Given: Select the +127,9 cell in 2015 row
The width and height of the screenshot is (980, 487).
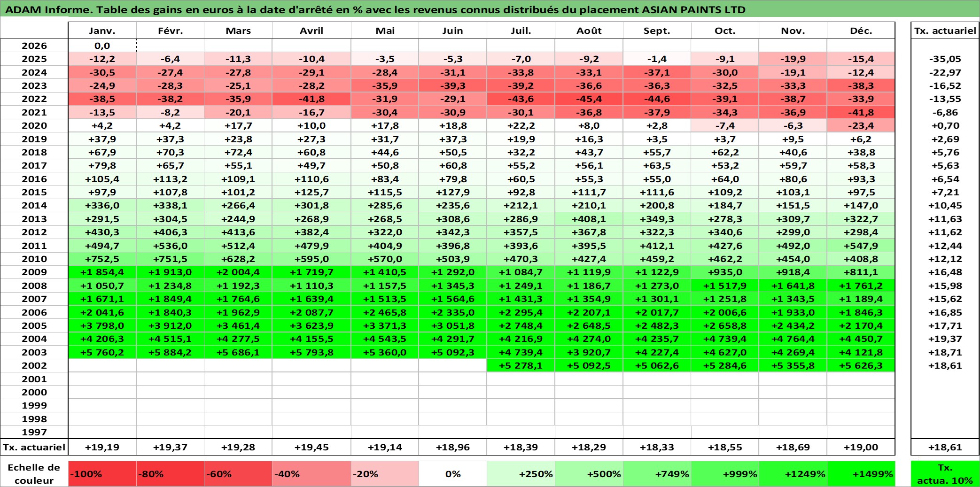Looking at the screenshot, I should [x=452, y=192].
